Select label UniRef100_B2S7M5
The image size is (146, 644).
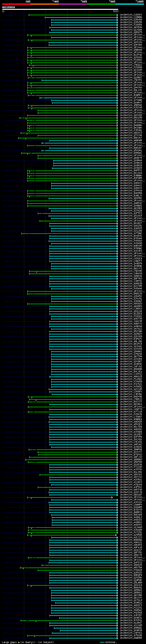(131, 286)
